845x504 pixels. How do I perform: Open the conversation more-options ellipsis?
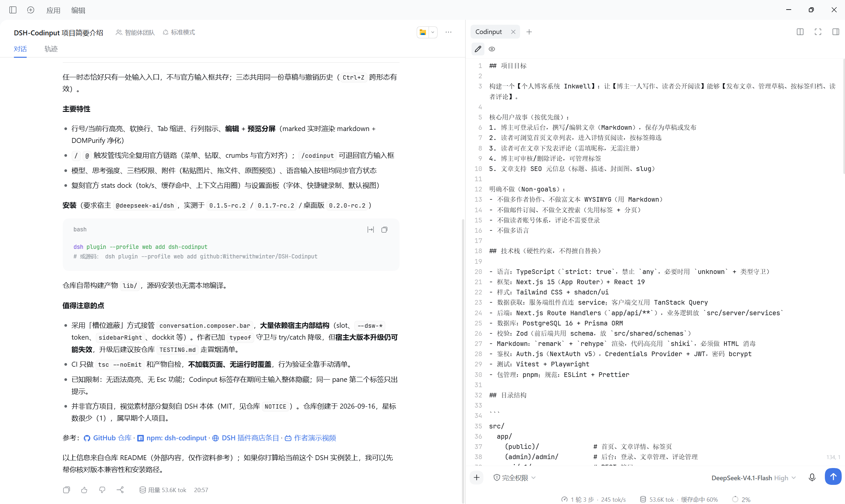[x=448, y=32]
